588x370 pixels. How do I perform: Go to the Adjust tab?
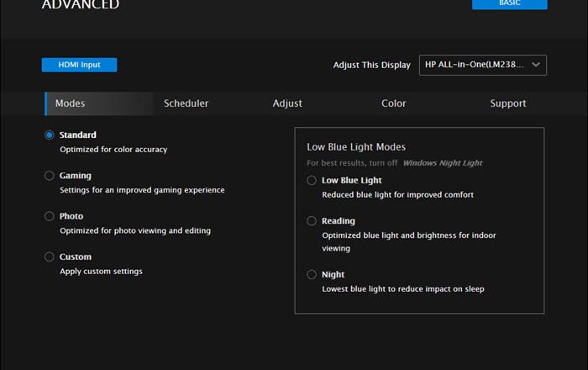(x=287, y=103)
